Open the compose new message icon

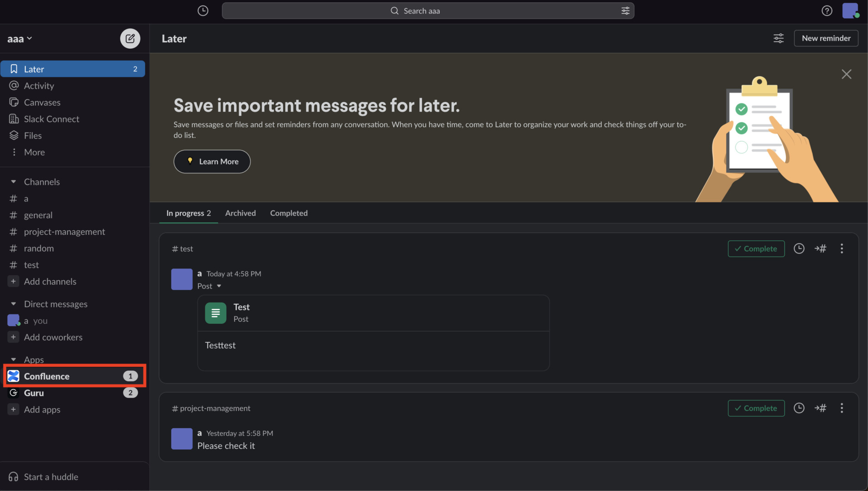tap(130, 38)
